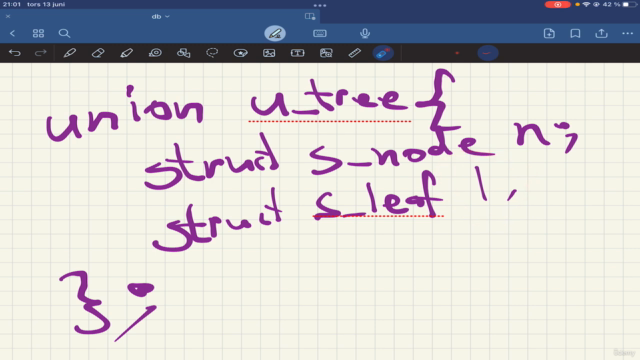Screen dimensions: 640x360
Task: Open the share and export menu
Action: [x=601, y=33]
